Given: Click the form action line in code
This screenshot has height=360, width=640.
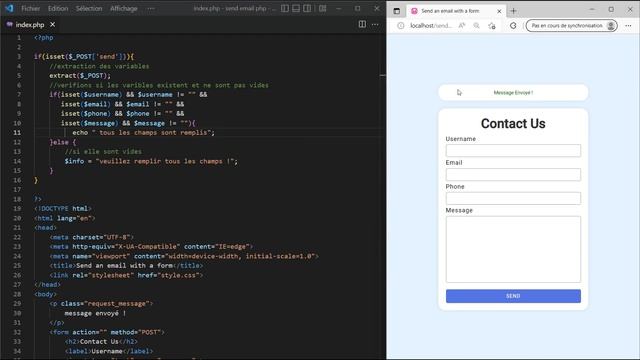Looking at the screenshot, I should 107,332.
